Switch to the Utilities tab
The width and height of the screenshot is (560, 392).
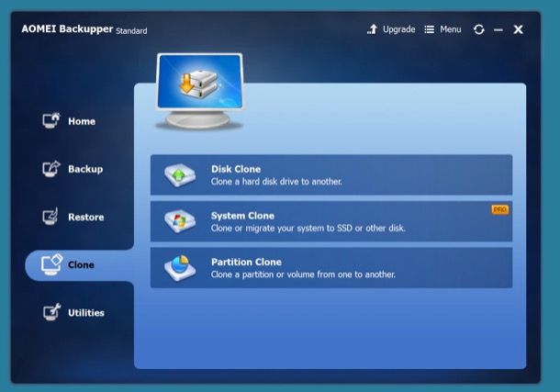pos(86,313)
